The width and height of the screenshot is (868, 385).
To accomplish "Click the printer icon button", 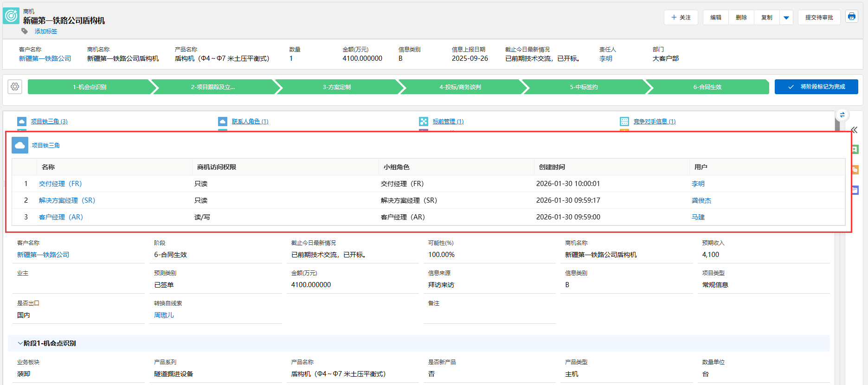I will coord(851,17).
